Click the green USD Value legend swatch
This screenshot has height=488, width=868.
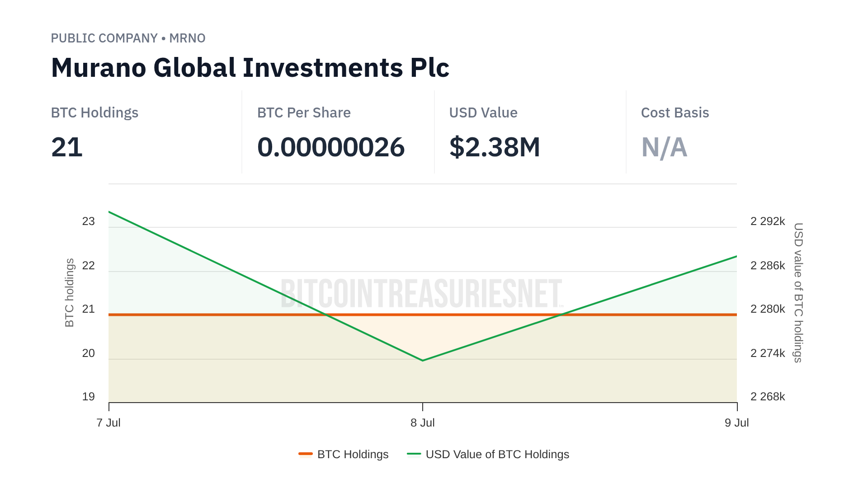[414, 454]
